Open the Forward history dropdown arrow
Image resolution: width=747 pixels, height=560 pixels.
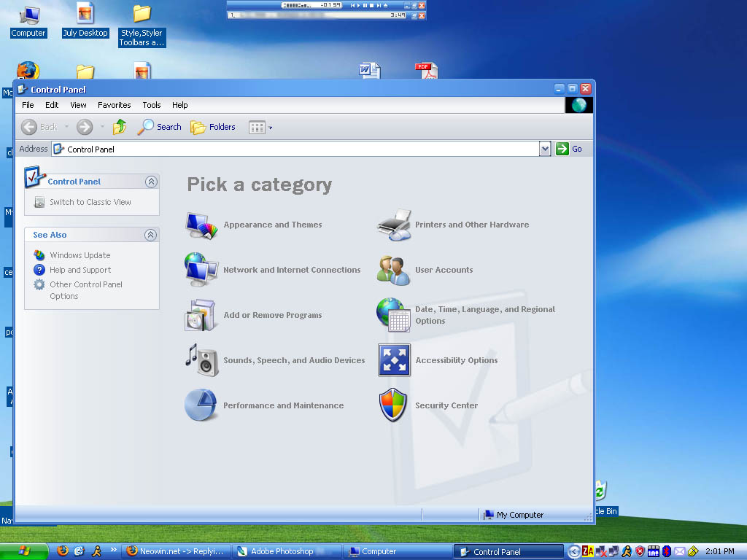point(102,127)
